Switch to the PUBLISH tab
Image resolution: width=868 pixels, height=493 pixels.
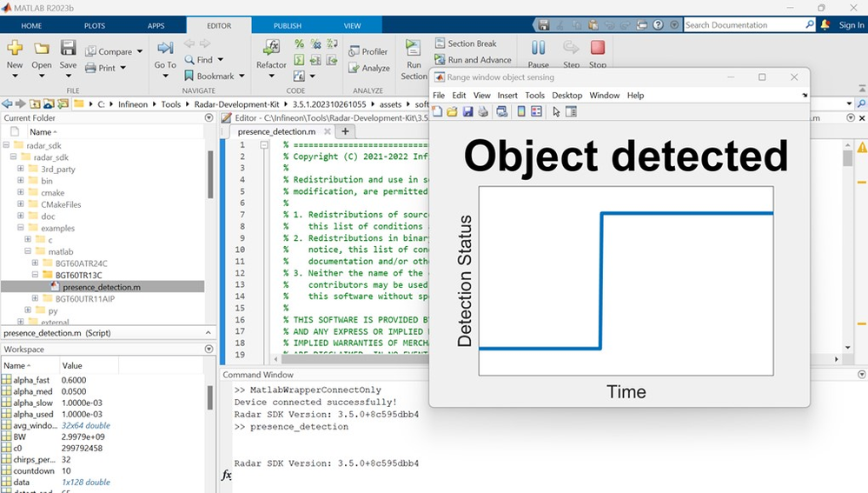point(288,25)
